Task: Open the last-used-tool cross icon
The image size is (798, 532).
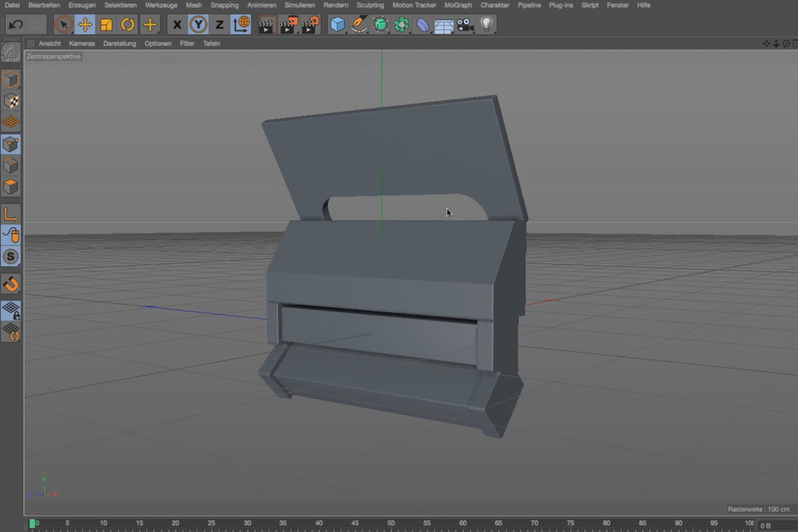Action: [x=150, y=25]
